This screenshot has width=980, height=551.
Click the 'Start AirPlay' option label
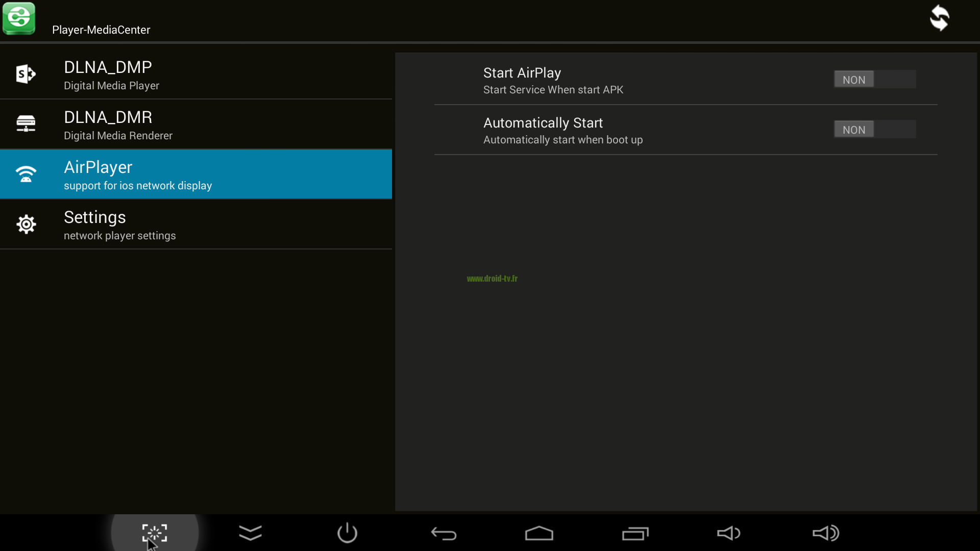(522, 73)
